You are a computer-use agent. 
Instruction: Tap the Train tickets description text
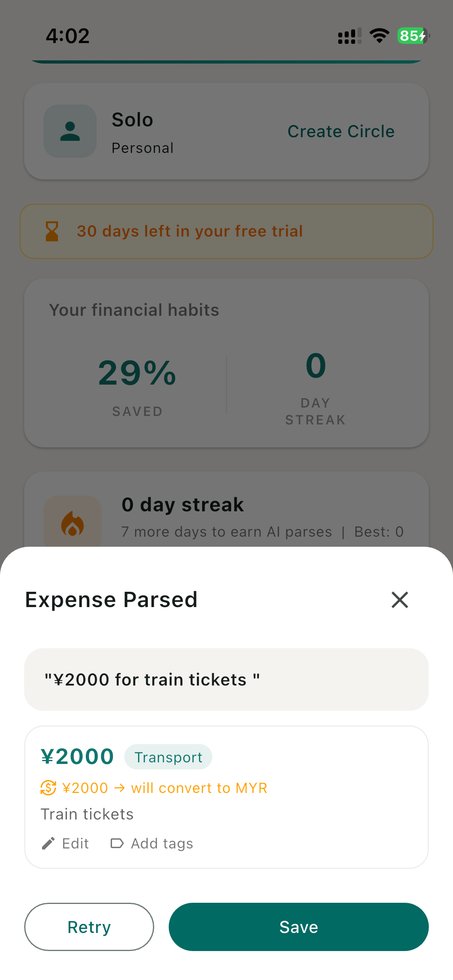click(x=87, y=814)
